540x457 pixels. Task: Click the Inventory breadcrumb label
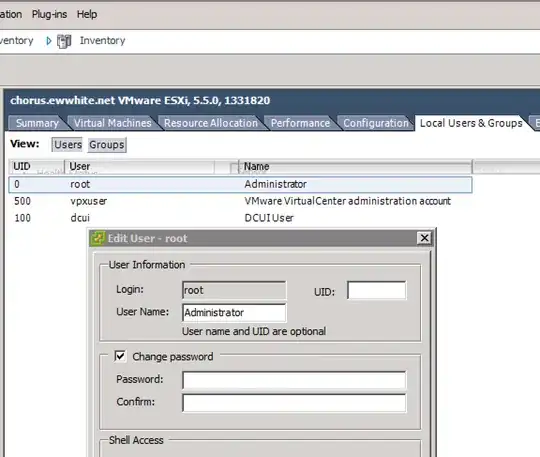click(x=102, y=41)
